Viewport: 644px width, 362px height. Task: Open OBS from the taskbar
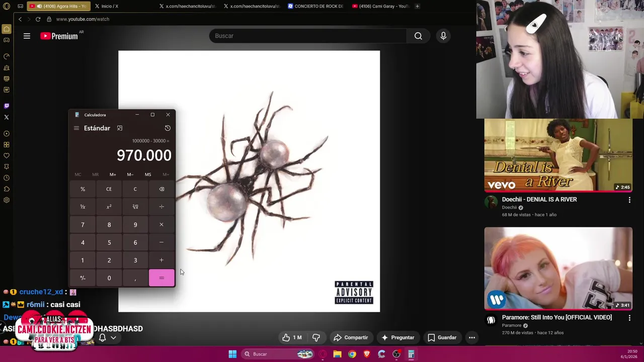396,354
